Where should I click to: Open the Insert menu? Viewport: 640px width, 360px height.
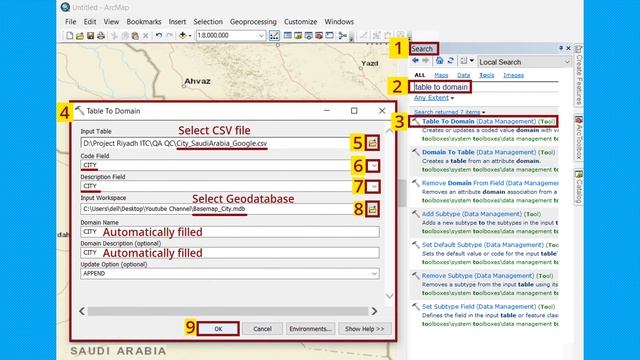(177, 22)
